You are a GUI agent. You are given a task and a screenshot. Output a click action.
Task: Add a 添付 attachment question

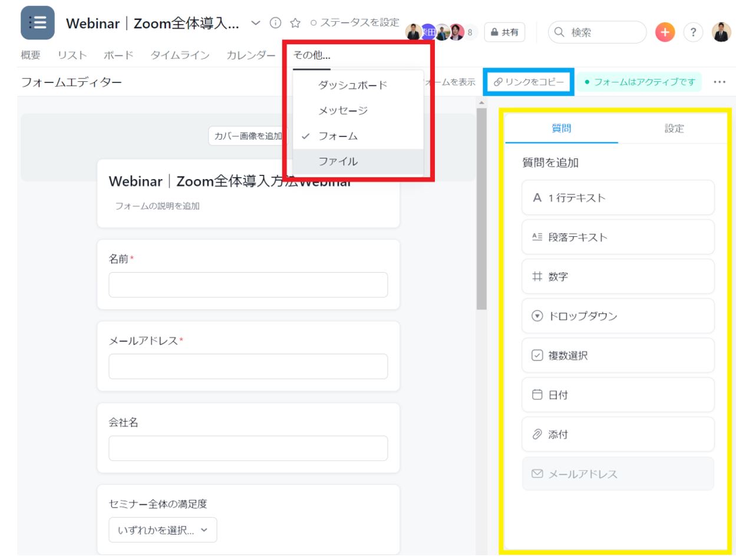pos(618,434)
